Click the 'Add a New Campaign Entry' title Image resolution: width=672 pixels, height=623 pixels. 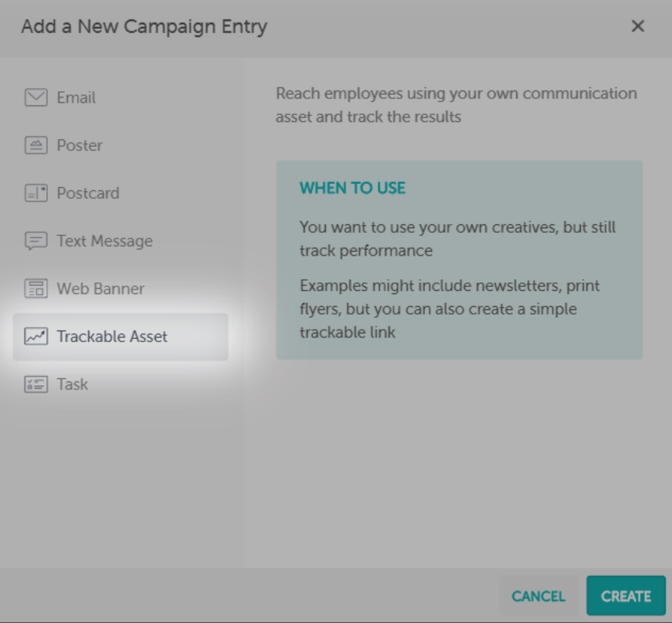coord(144,27)
